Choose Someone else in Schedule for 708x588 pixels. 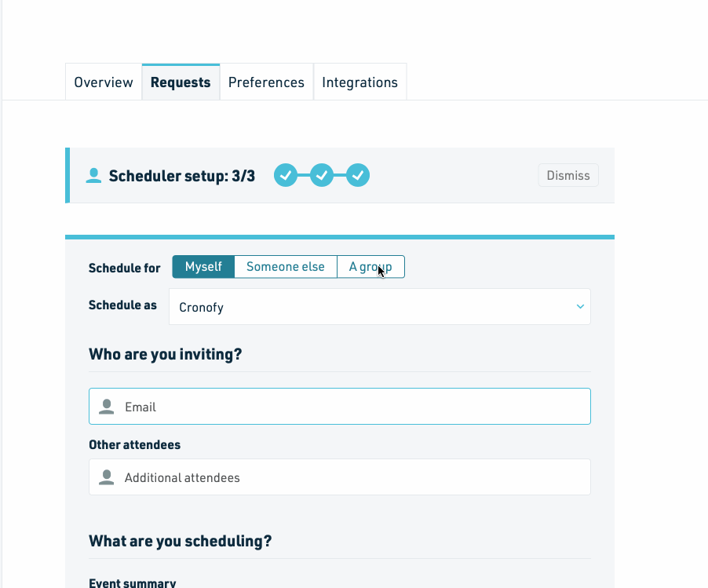point(286,267)
